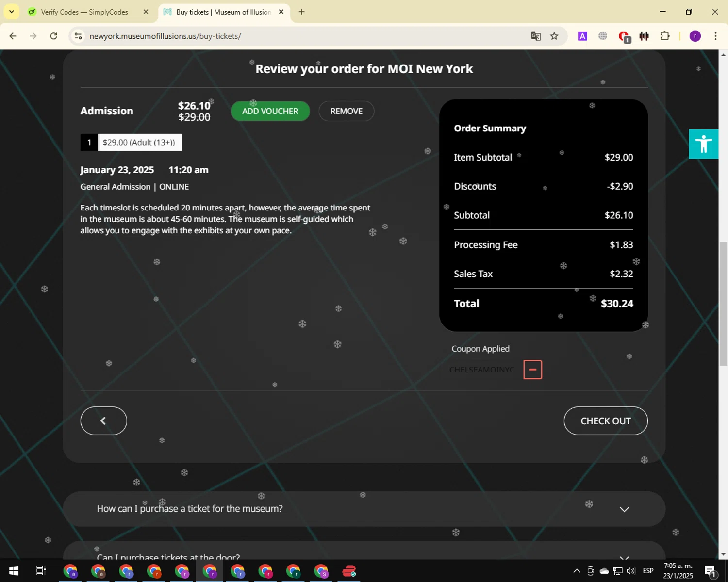
Task: Open the red stacked app taskbar icon
Action: 349,571
